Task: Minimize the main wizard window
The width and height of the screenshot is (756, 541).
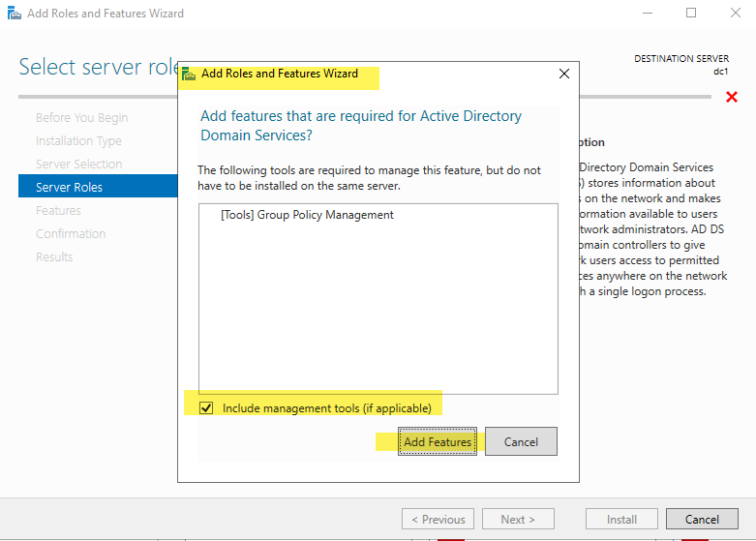Action: 648,13
